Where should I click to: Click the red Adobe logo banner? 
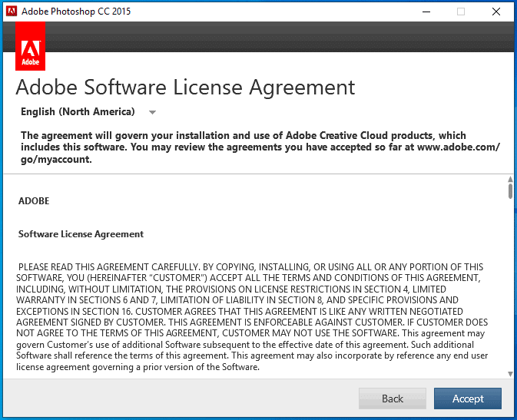tap(31, 46)
